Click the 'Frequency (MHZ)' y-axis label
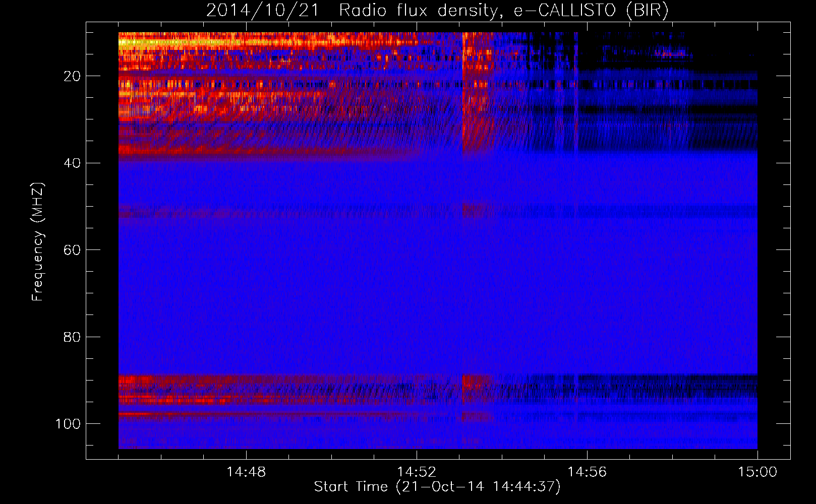816x504 pixels. click(38, 242)
